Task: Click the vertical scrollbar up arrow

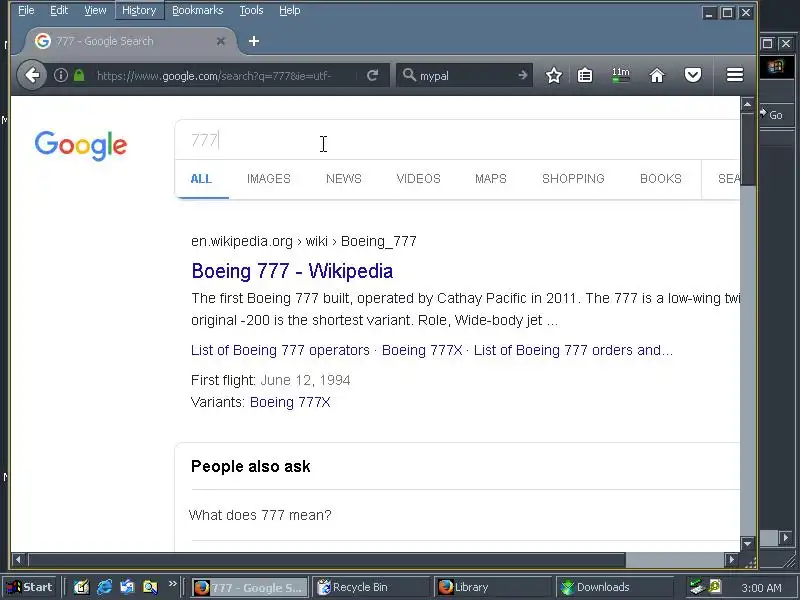Action: tap(747, 105)
